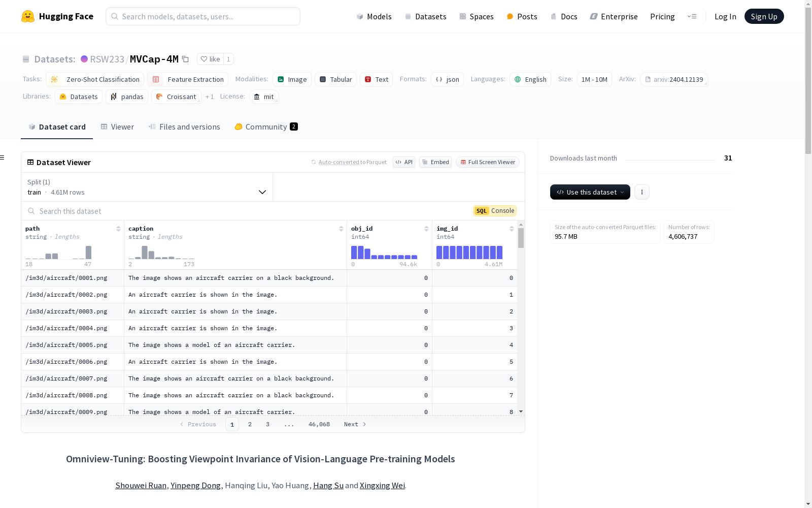Viewport: 812px width, 508px height.
Task: Open the Embed viewer option
Action: coord(435,162)
